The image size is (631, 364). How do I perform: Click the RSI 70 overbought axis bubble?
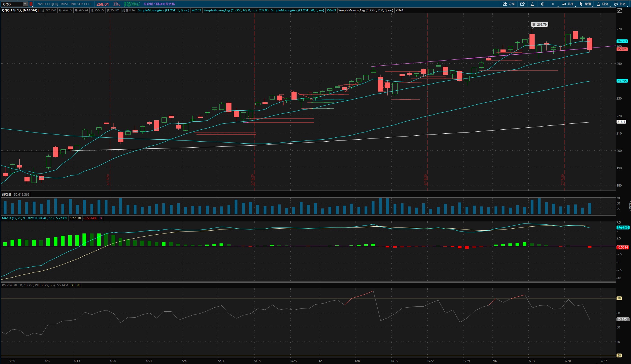619,298
